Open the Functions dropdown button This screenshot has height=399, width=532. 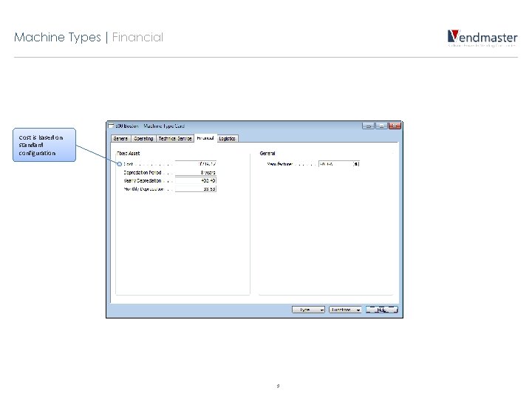pyautogui.click(x=345, y=310)
